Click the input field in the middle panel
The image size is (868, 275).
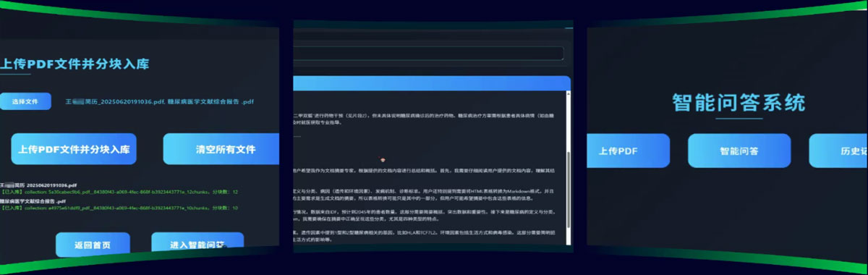[428, 53]
